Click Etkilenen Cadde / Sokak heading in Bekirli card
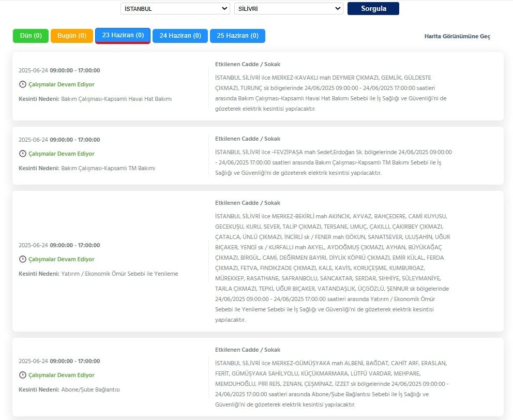Screen dimensions: 513x420 tap(248, 203)
